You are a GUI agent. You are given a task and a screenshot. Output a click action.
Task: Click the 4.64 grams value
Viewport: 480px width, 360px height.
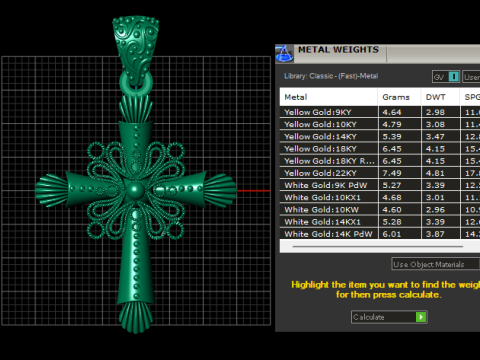click(392, 112)
